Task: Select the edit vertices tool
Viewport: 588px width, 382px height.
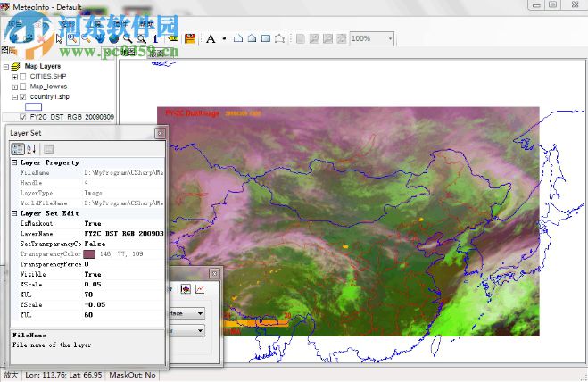Action: point(279,38)
